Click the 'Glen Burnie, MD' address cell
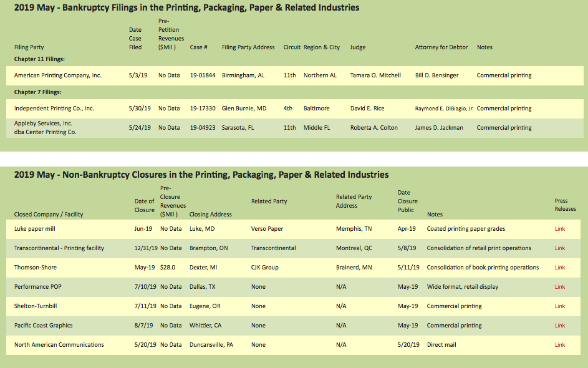 pyautogui.click(x=244, y=109)
